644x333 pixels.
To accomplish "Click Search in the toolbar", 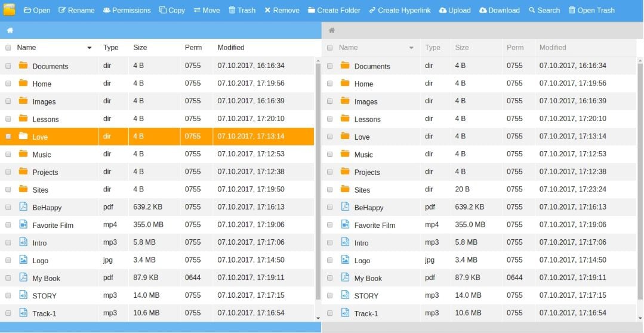I will click(544, 10).
